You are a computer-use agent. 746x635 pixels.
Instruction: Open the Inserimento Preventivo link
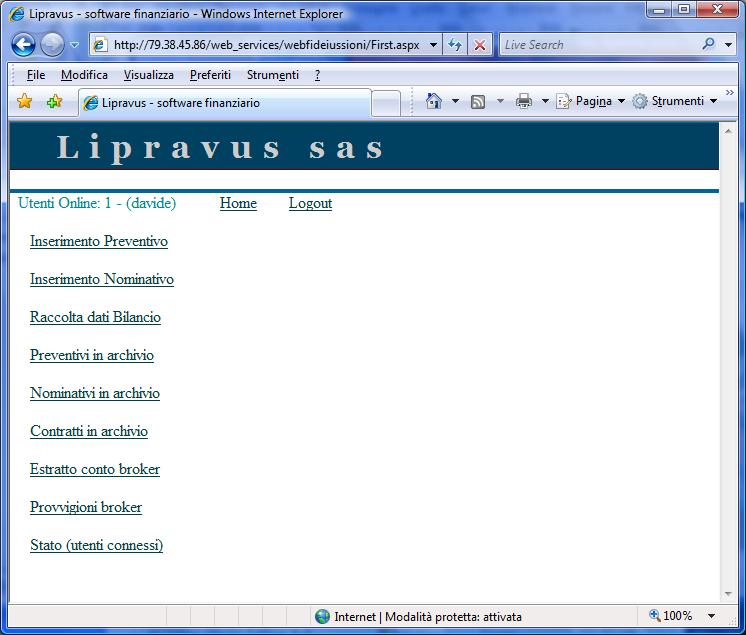pos(99,241)
